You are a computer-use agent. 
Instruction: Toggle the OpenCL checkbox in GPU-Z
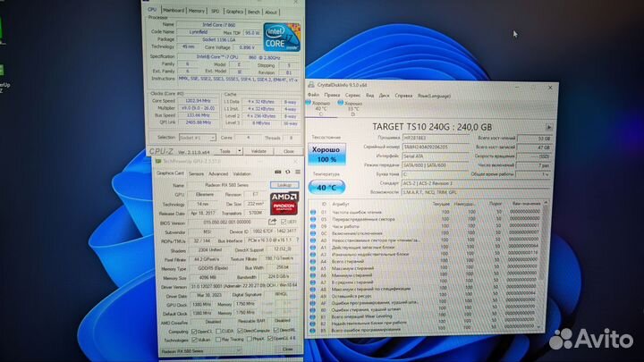194,331
